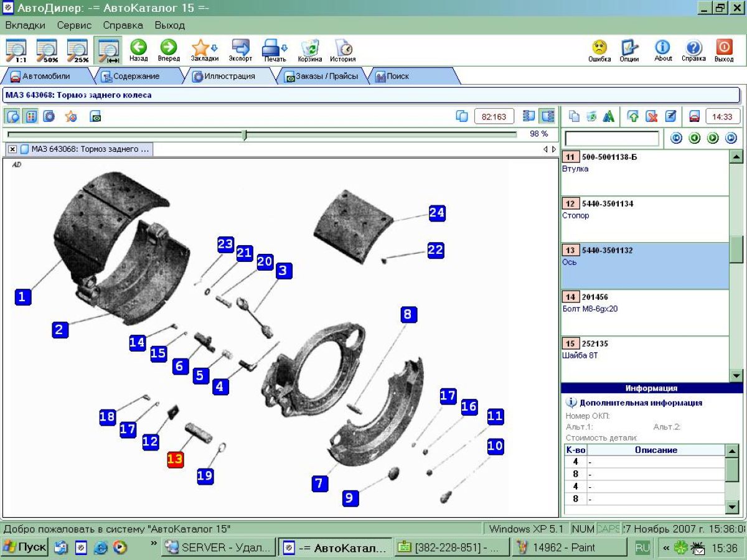
Task: Click callout 13 highlighted in red
Action: (x=176, y=460)
